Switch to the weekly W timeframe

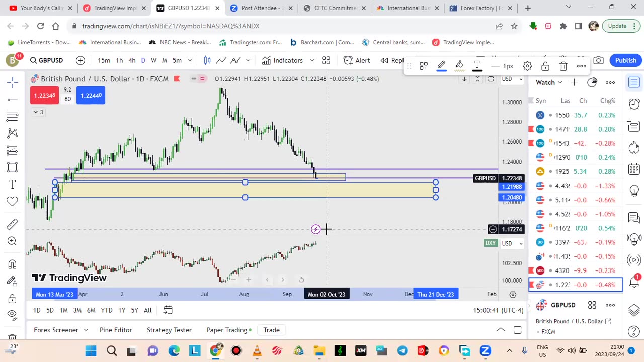tap(154, 60)
